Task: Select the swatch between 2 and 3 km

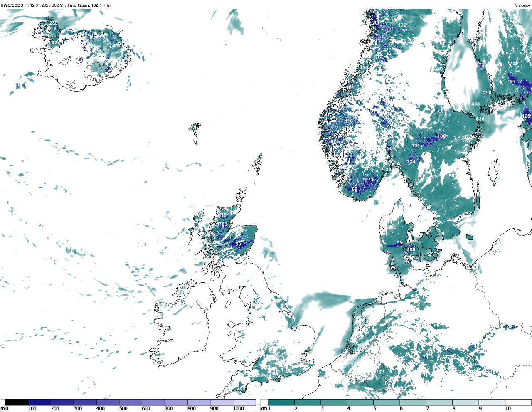Action: [308, 402]
